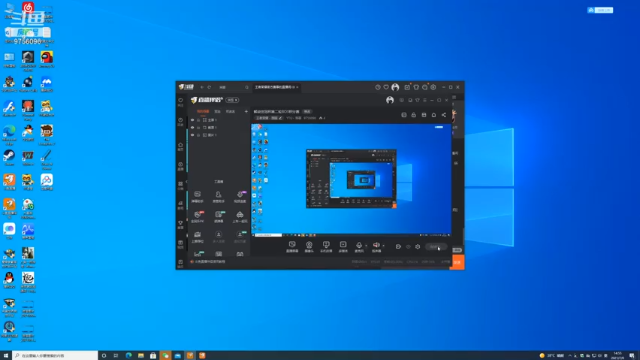Open Task View on the taskbar
640x360 pixels.
pyautogui.click(x=116, y=356)
